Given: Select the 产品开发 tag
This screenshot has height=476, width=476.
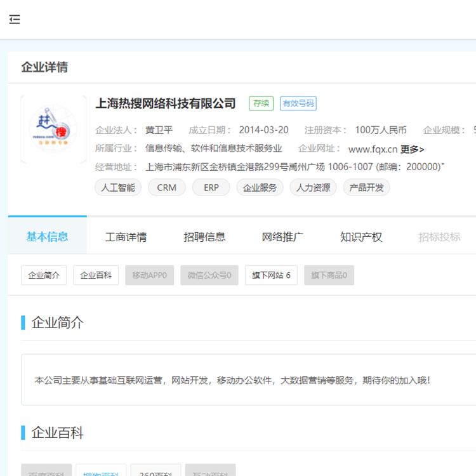Looking at the screenshot, I should click(x=366, y=188).
